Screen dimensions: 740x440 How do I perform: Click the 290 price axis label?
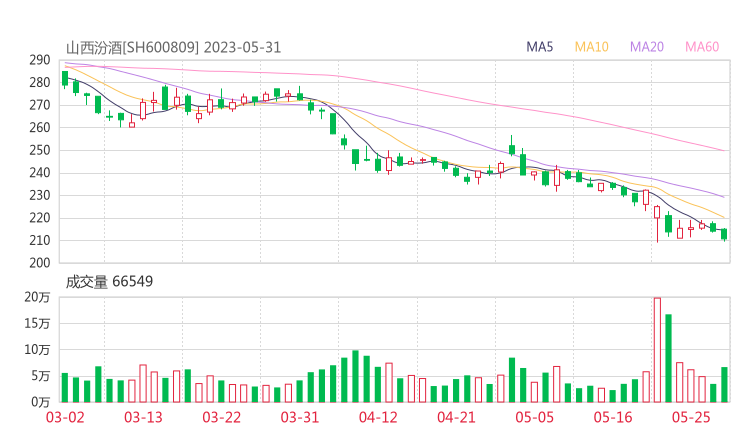pyautogui.click(x=40, y=60)
